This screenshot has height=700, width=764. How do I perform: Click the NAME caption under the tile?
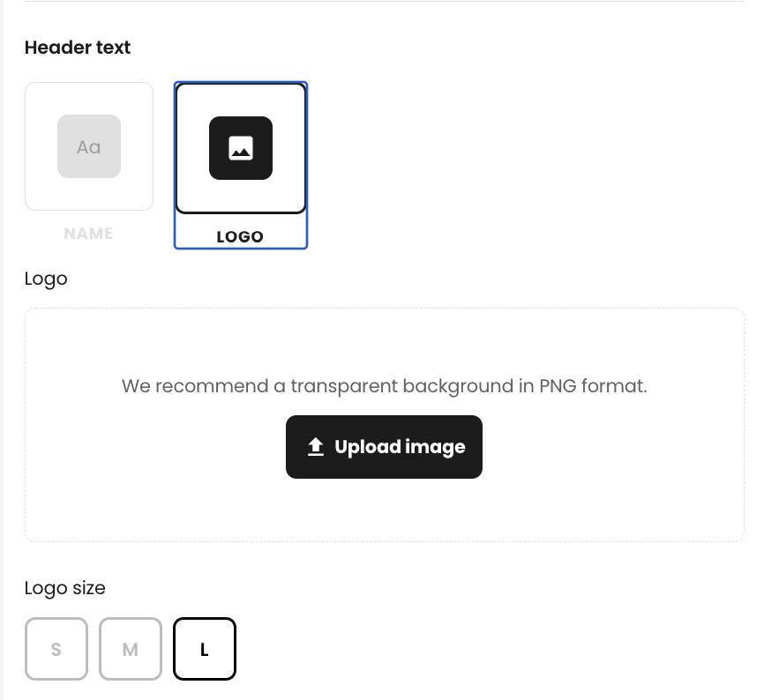coord(89,234)
